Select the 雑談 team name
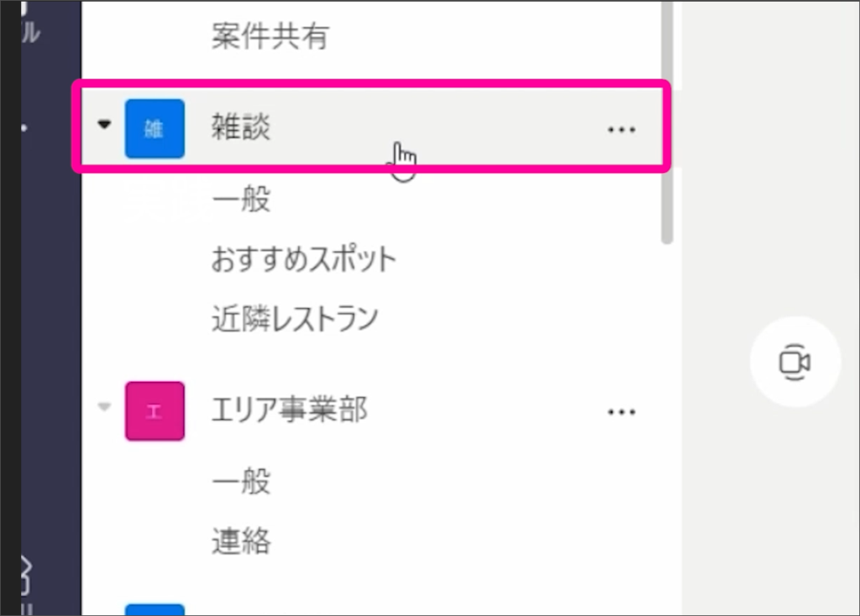The width and height of the screenshot is (860, 616). tap(241, 127)
